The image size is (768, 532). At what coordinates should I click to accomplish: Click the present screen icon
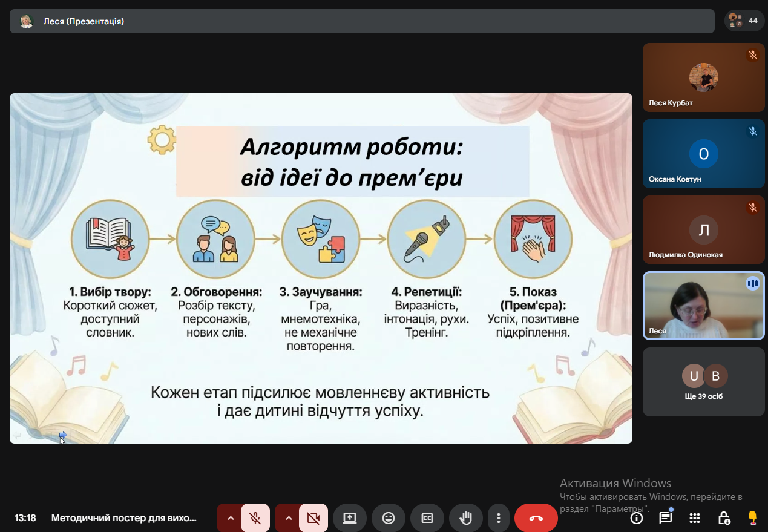click(x=350, y=518)
